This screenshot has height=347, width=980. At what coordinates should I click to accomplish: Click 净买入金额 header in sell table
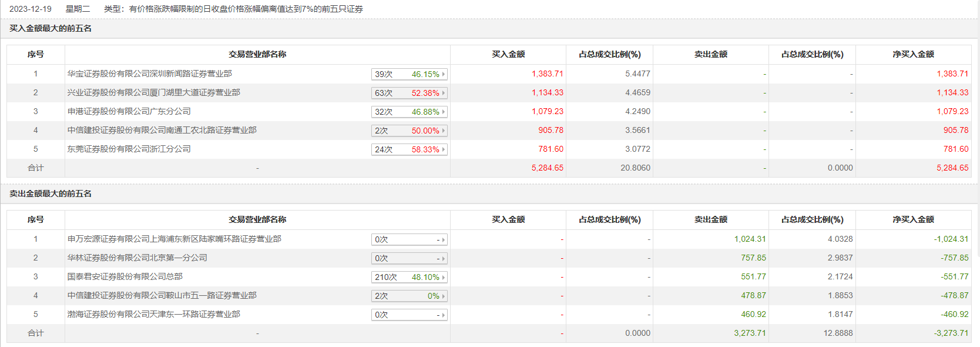coord(913,219)
